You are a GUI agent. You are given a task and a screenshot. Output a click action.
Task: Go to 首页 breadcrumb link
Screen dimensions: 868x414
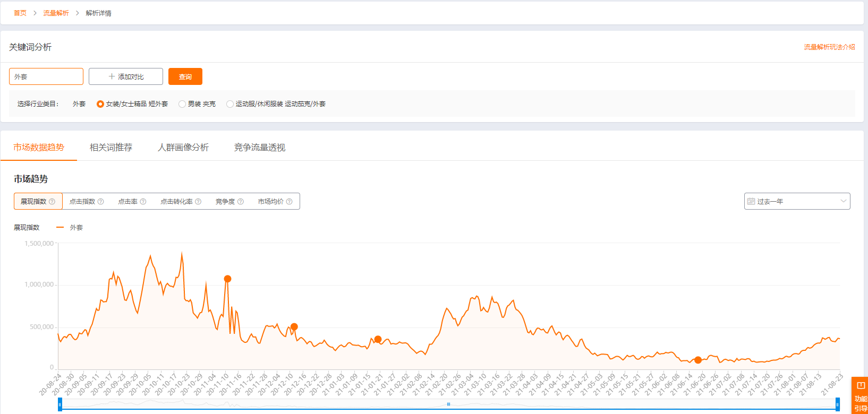20,13
